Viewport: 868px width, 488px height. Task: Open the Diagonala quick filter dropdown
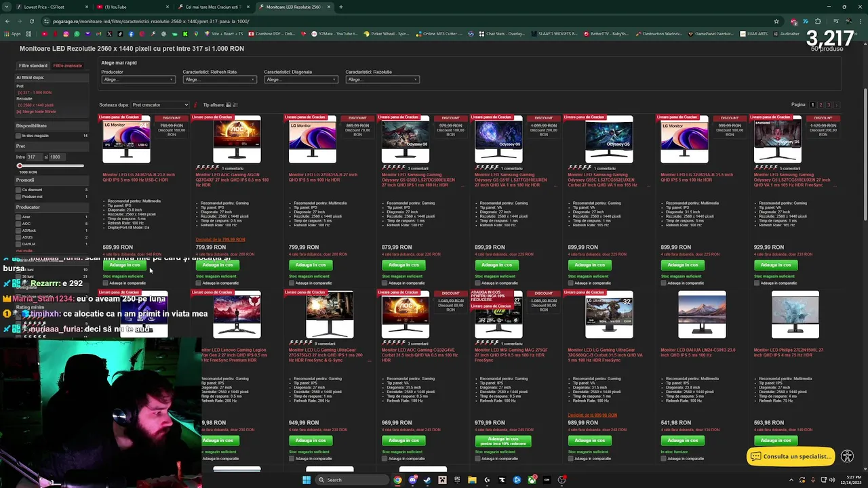click(300, 79)
